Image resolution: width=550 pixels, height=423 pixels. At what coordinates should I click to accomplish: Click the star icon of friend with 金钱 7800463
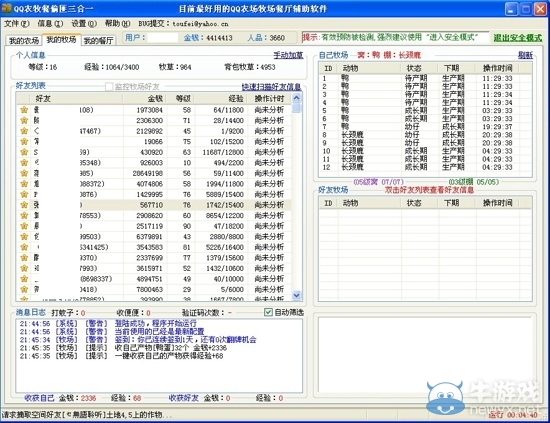(x=24, y=289)
